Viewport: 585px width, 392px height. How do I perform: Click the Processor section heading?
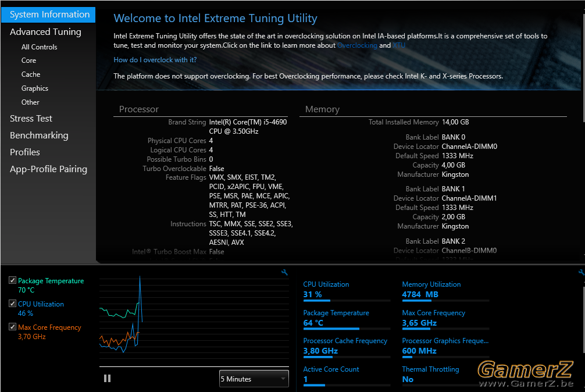(x=139, y=109)
